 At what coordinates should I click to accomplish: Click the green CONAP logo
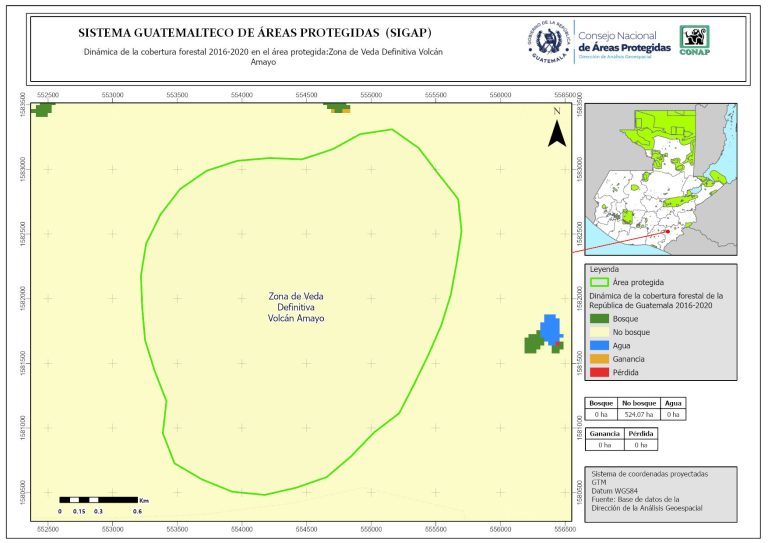coord(695,40)
